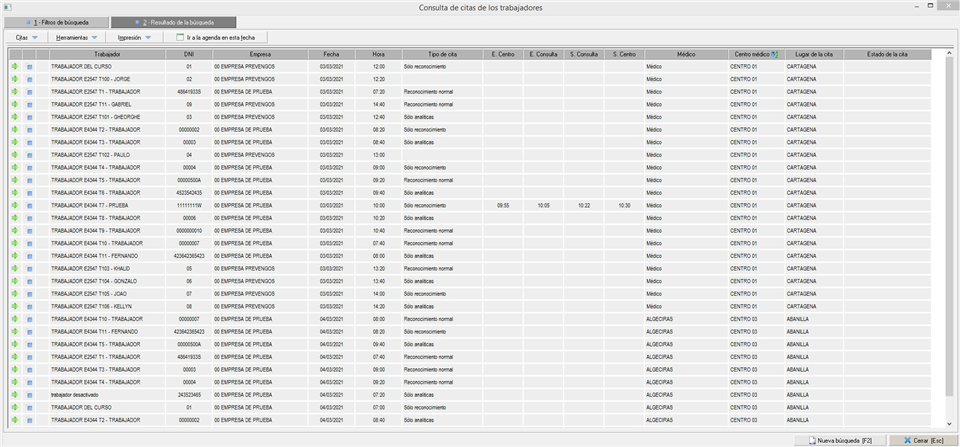Open the Herramientas dropdown menu
Image resolution: width=960 pixels, height=447 pixels.
coord(77,37)
